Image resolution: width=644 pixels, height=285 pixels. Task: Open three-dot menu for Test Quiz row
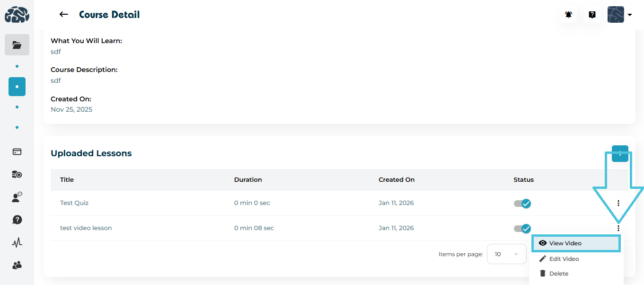point(618,203)
